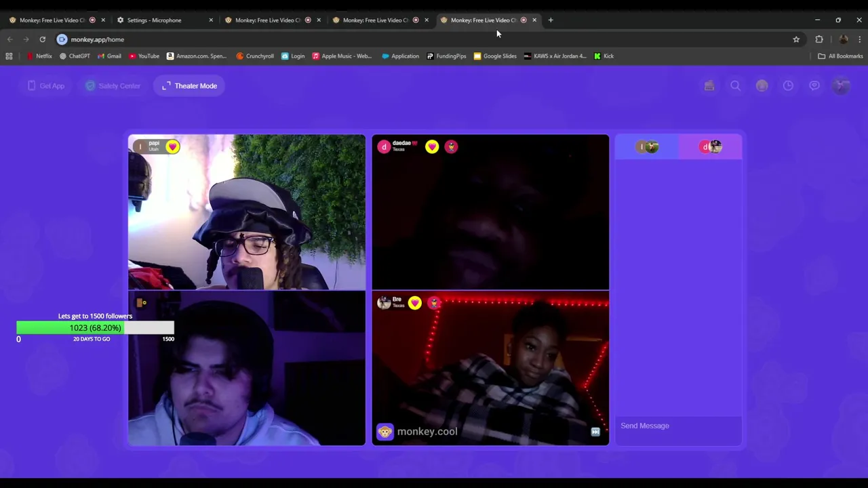Open a new browser tab

pos(551,20)
